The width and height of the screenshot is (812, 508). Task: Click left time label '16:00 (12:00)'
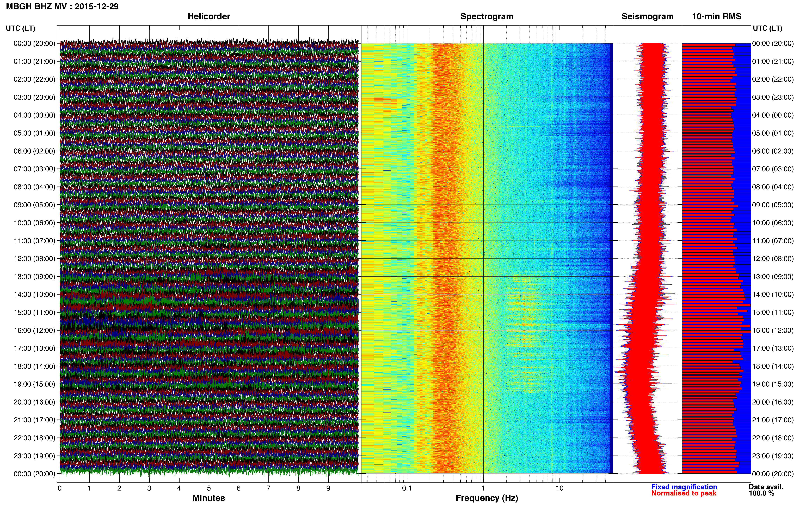coord(34,331)
